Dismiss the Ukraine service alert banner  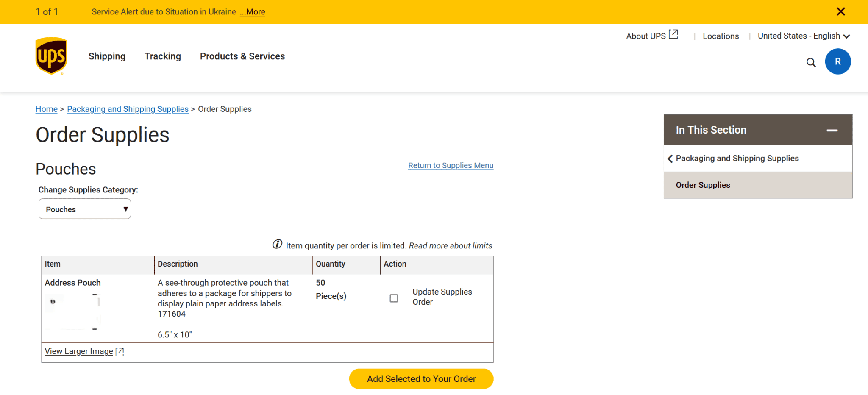point(841,11)
